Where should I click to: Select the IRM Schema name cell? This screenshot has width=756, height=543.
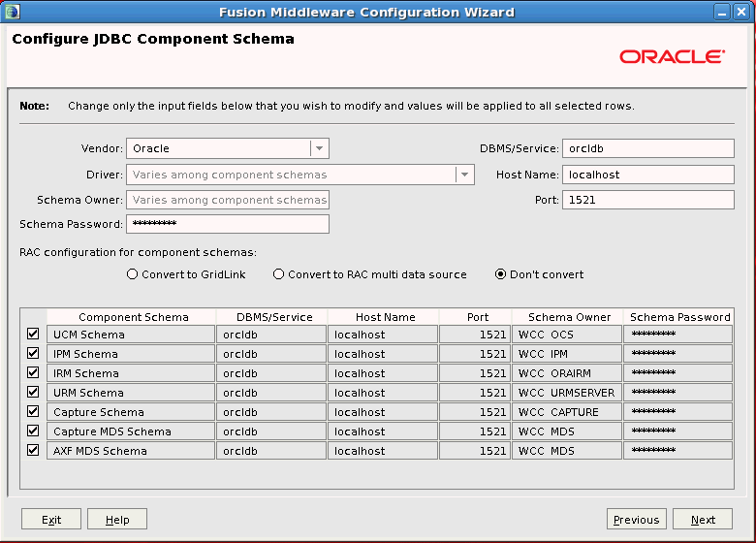point(131,373)
